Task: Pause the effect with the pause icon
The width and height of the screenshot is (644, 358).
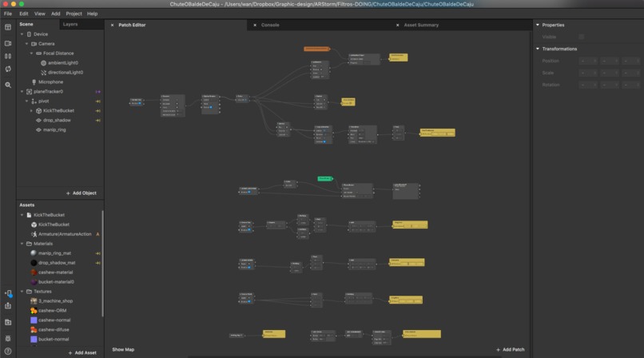Action: [8, 56]
